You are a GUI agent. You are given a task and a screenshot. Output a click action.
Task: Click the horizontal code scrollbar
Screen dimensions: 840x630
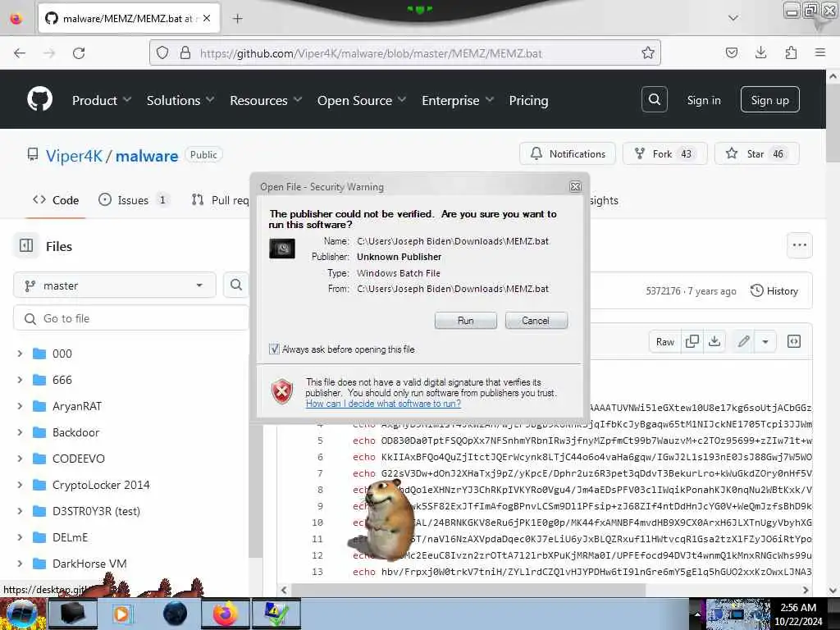pos(468,590)
